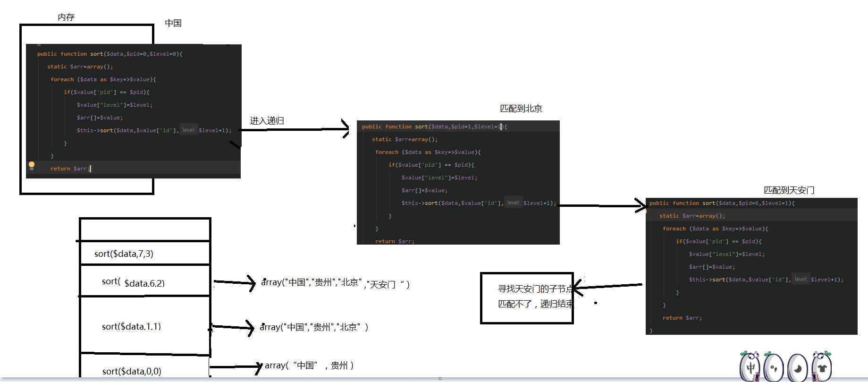The image size is (868, 382).
Task: Click the sort header with $pid=0,$level=0
Action: (x=110, y=54)
